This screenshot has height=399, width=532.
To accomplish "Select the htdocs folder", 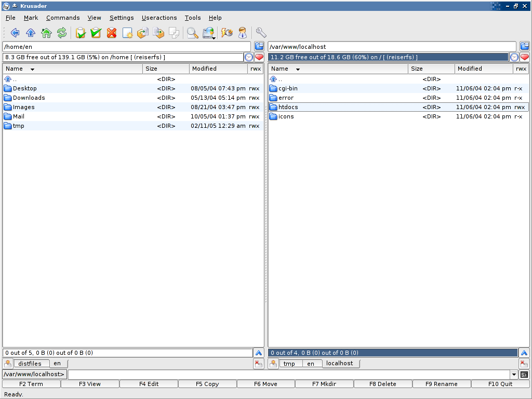I will coord(398,107).
